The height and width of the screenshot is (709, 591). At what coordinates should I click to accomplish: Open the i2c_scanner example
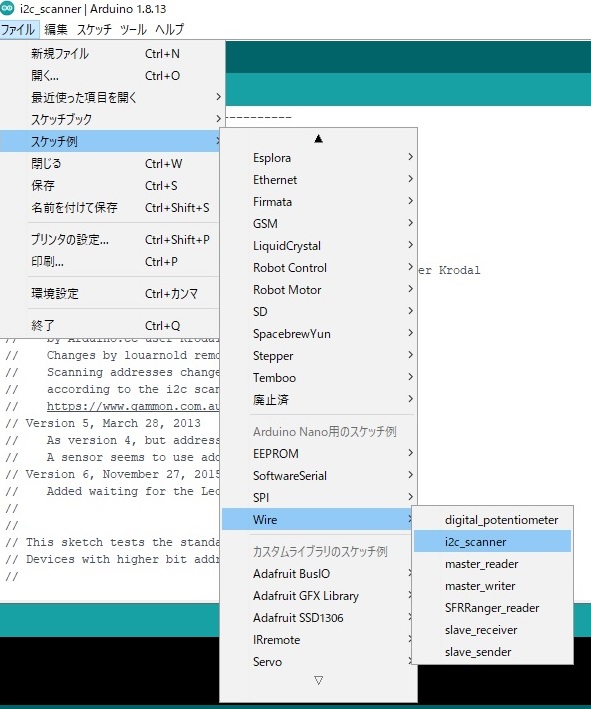point(492,542)
